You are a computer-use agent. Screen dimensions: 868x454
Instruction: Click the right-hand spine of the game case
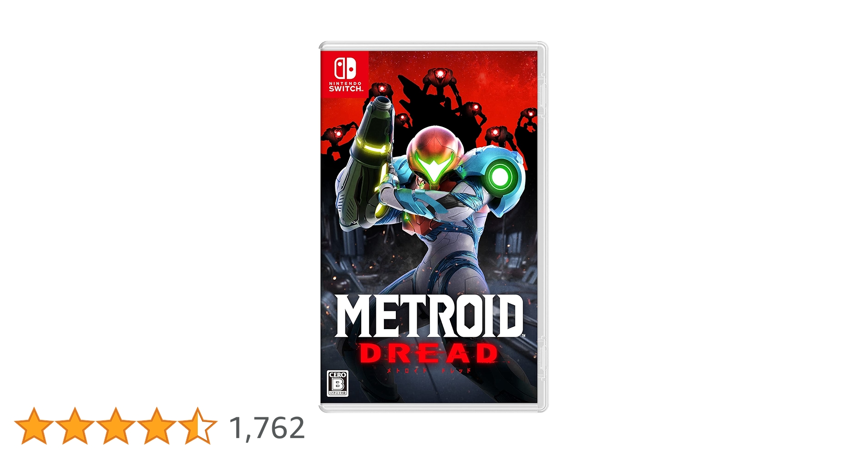(x=543, y=227)
